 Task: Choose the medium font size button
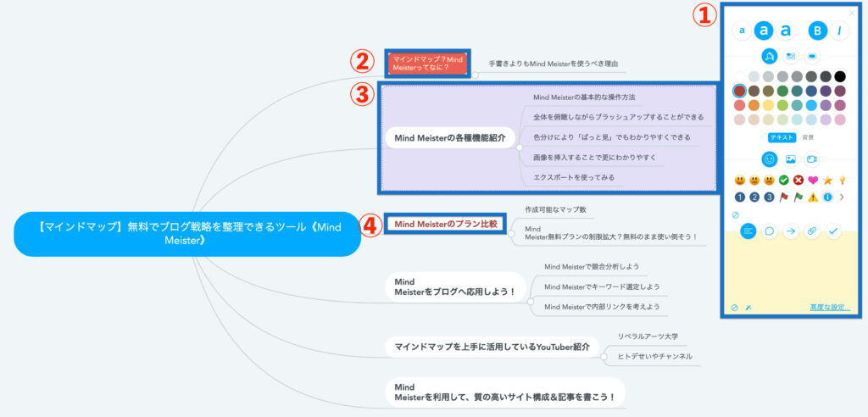pos(764,31)
